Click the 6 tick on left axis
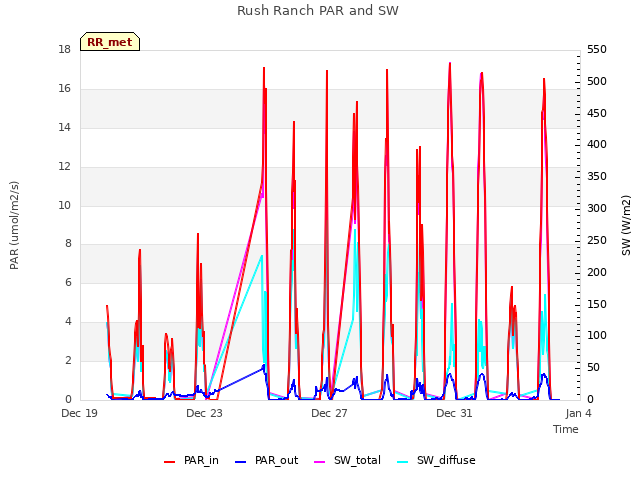This screenshot has height=480, width=640. click(x=68, y=282)
